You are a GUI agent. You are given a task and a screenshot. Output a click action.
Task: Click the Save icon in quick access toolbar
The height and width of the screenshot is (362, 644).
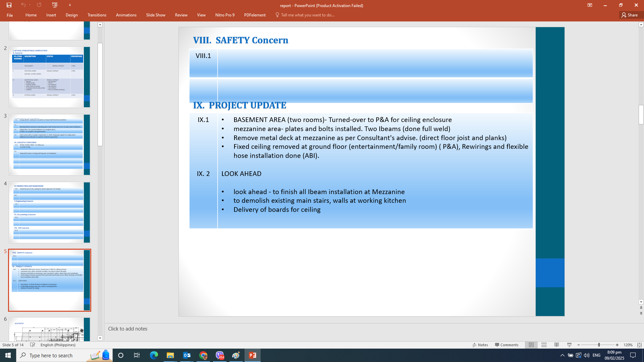pyautogui.click(x=9, y=5)
